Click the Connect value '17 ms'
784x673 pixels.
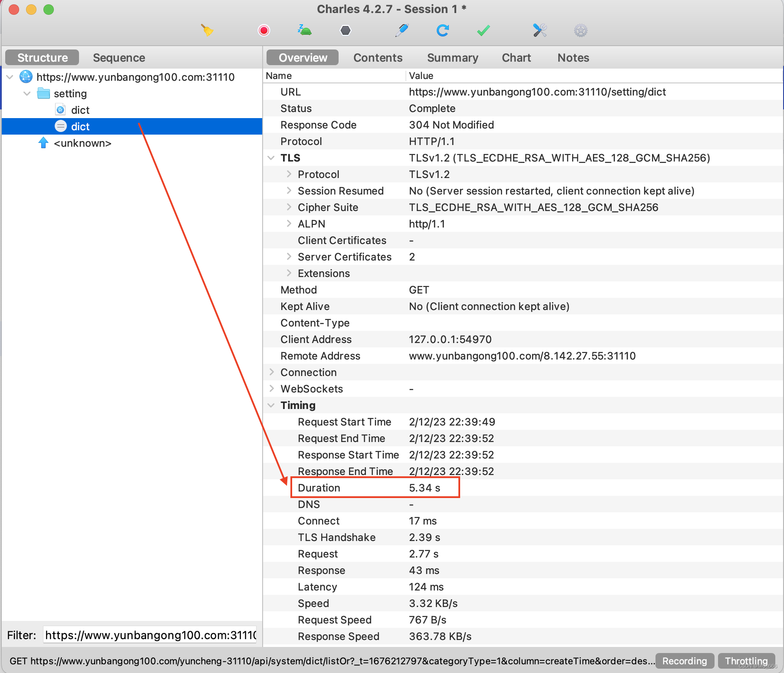tap(423, 521)
